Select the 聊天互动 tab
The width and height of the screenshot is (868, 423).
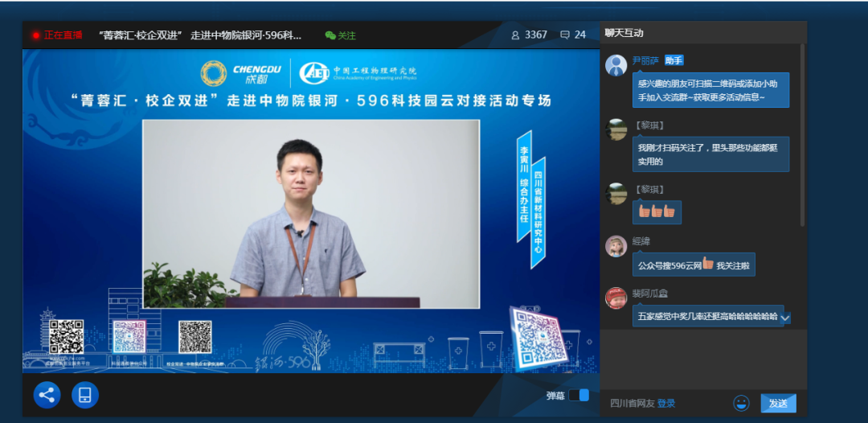pos(624,33)
